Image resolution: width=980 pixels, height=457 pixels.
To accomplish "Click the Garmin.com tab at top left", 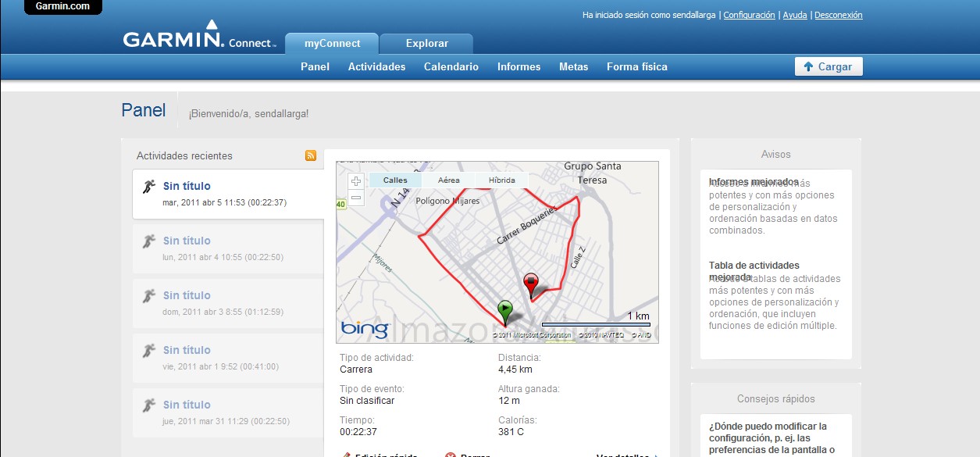I will [62, 7].
